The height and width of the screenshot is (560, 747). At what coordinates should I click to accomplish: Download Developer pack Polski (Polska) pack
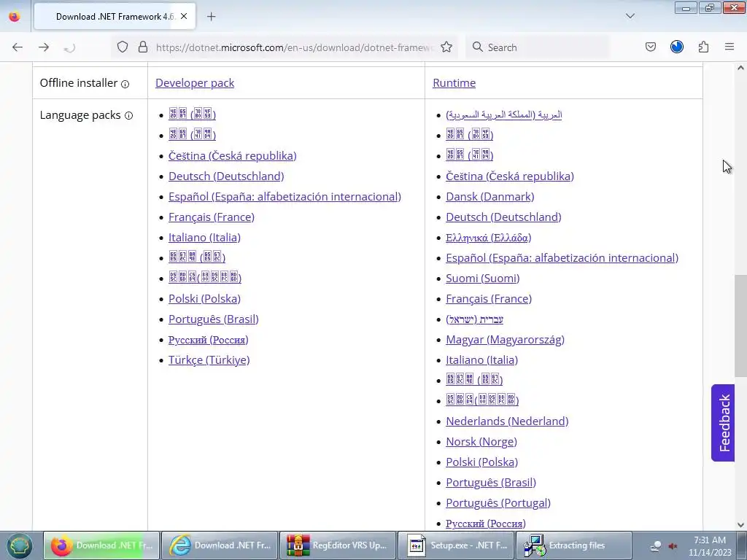click(x=204, y=299)
